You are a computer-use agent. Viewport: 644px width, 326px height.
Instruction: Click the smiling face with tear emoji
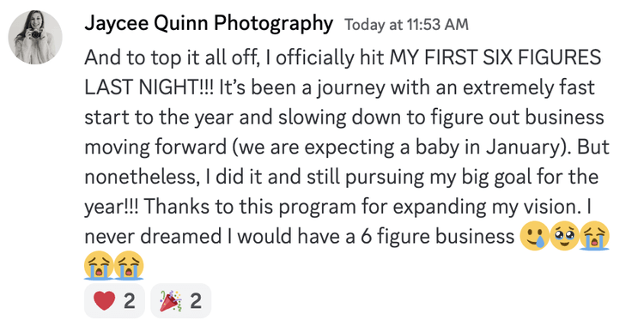click(534, 236)
